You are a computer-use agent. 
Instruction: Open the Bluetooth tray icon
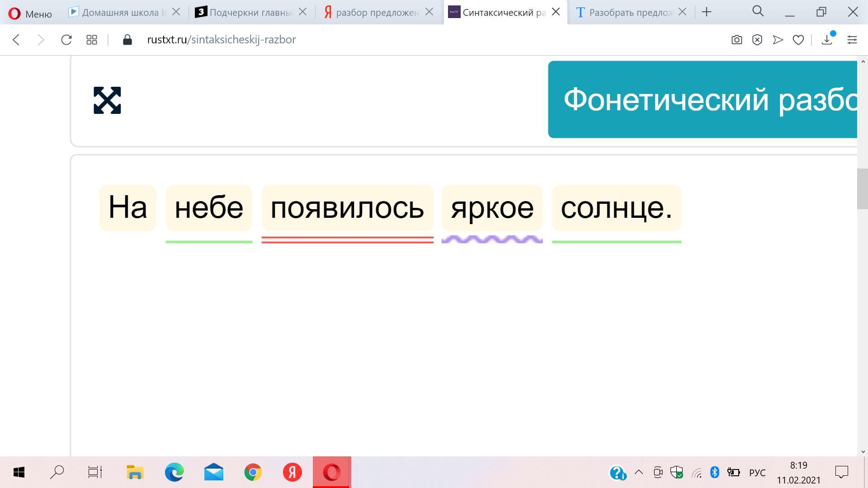click(x=715, y=472)
